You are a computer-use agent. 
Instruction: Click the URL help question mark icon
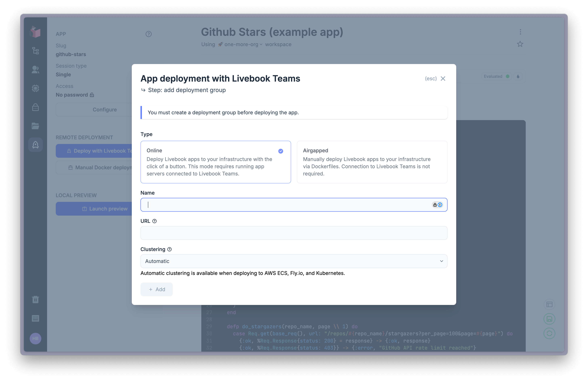155,221
